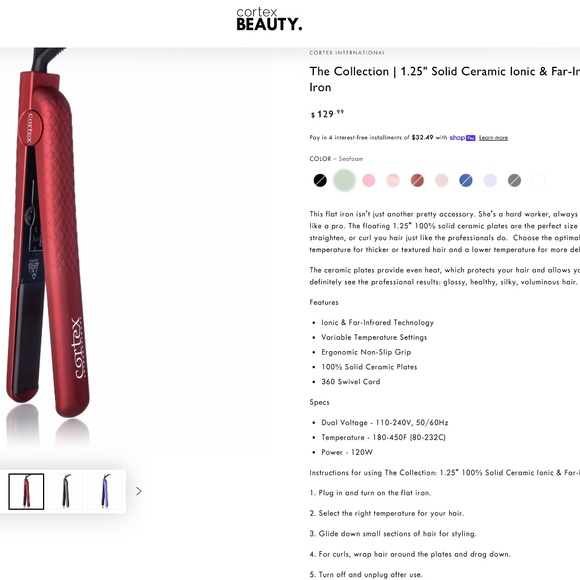View the purple flat iron thumbnail
580x580 pixels.
[105, 491]
